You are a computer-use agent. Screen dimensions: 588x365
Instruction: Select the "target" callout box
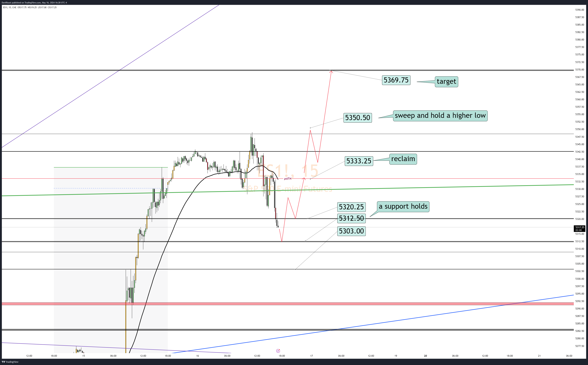pyautogui.click(x=446, y=82)
